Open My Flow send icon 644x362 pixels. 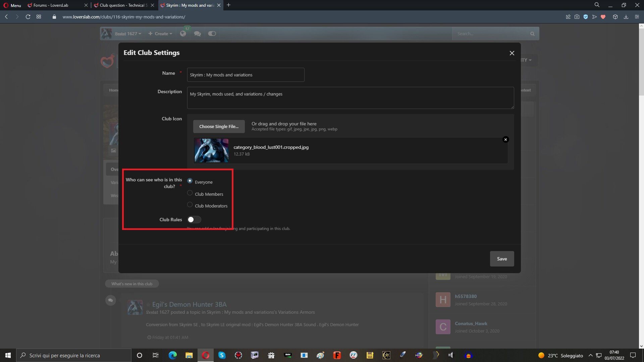coord(594,17)
